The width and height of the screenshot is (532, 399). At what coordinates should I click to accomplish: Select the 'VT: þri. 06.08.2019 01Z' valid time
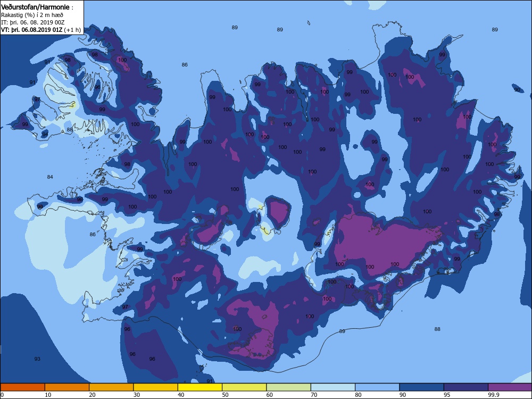[x=32, y=30]
